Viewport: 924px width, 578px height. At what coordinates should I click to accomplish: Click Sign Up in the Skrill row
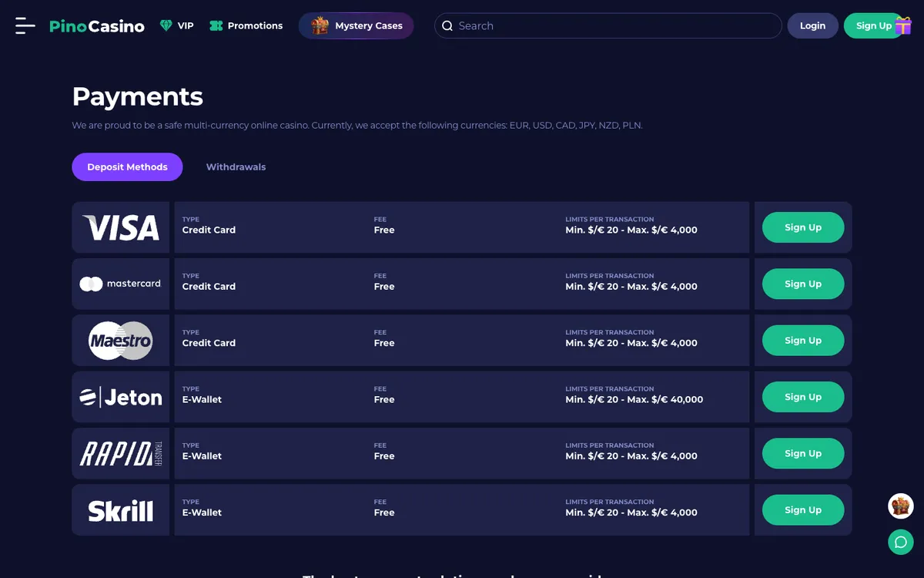[x=803, y=510]
